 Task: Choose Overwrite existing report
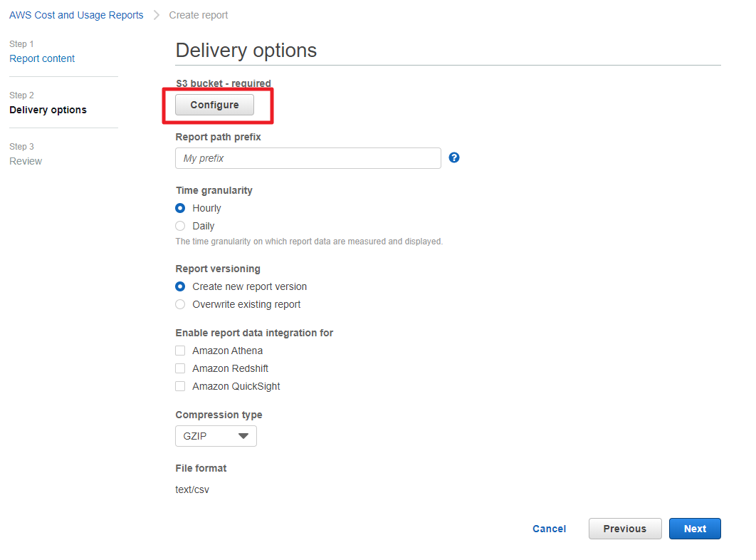181,304
